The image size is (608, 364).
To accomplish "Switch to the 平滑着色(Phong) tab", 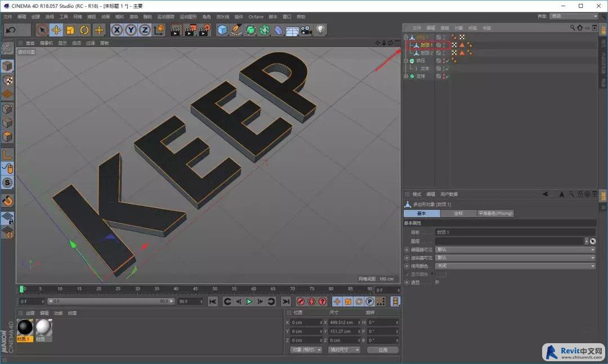I will tap(495, 214).
